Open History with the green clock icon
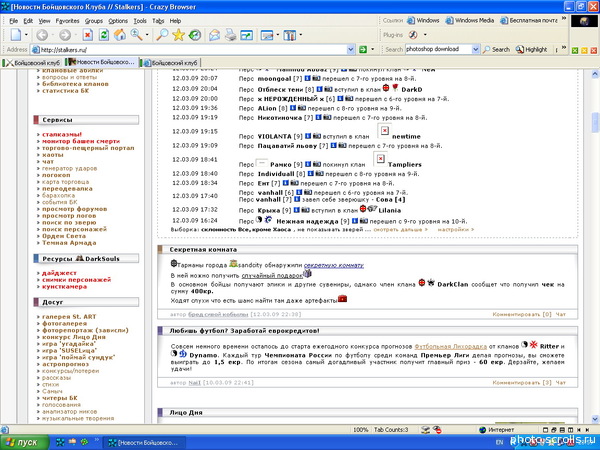Screen dimensions: 600x450 pyautogui.click(x=195, y=35)
